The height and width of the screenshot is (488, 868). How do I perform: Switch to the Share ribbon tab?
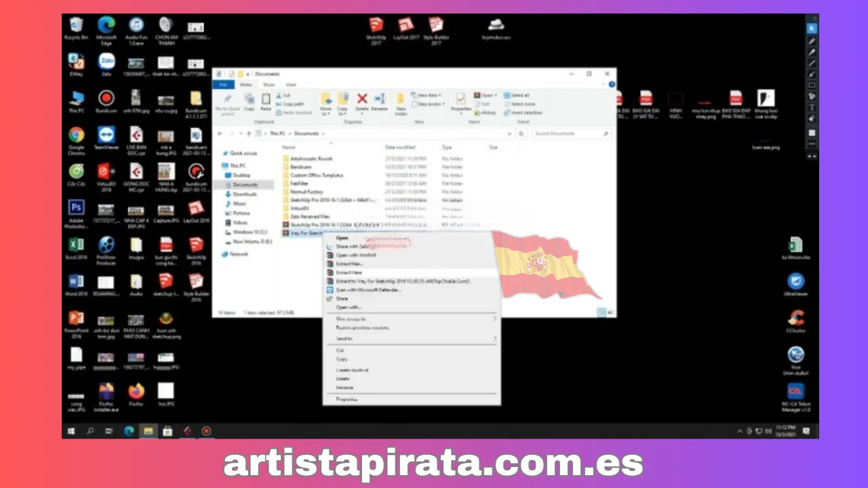click(269, 85)
